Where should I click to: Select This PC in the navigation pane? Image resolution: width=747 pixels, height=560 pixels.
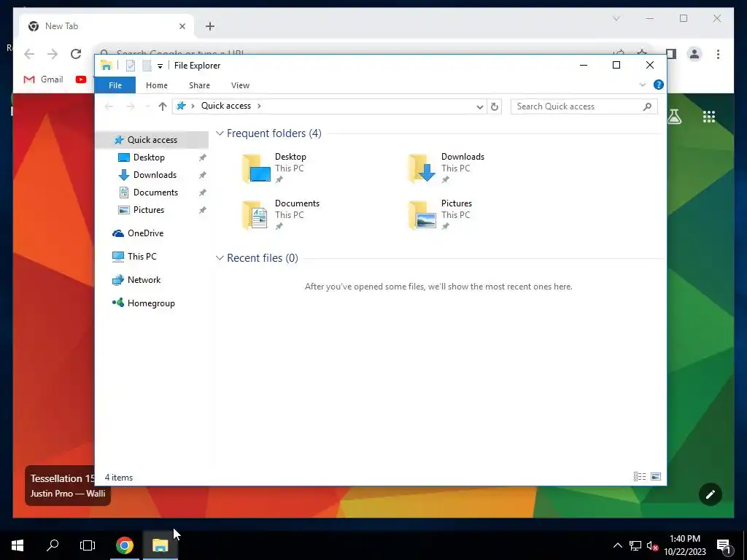pos(142,257)
